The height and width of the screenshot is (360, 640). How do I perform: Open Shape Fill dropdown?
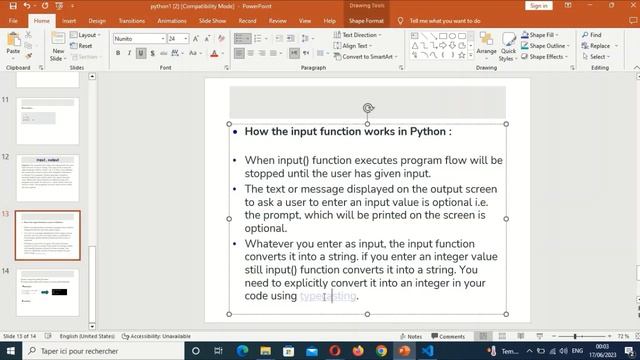[x=540, y=35]
